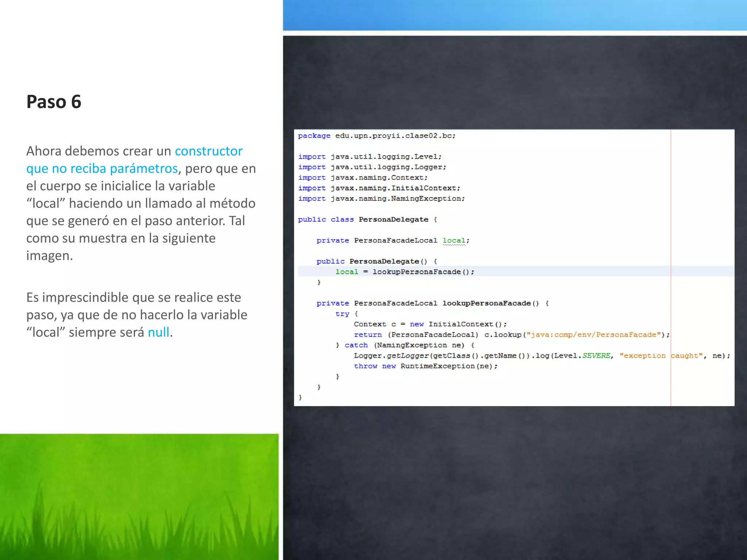The image size is (747, 560).
Task: Click the 'import javax.naming.InitialContext' line
Action: (x=379, y=188)
